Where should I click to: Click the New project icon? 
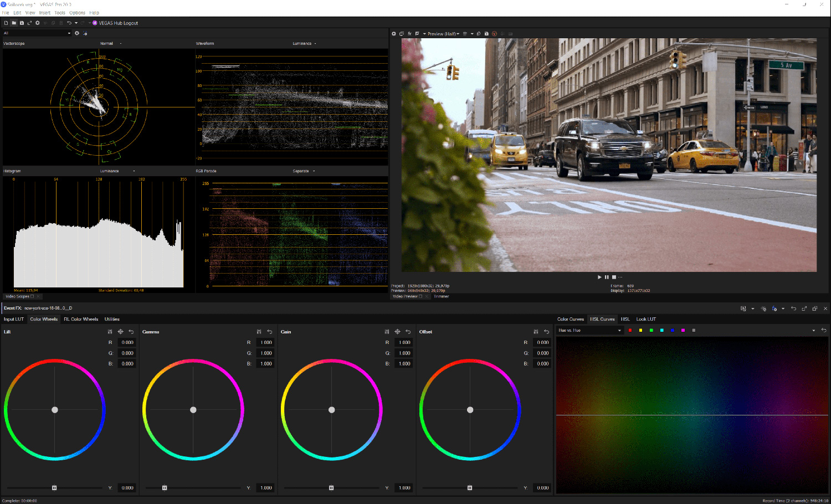[6, 23]
